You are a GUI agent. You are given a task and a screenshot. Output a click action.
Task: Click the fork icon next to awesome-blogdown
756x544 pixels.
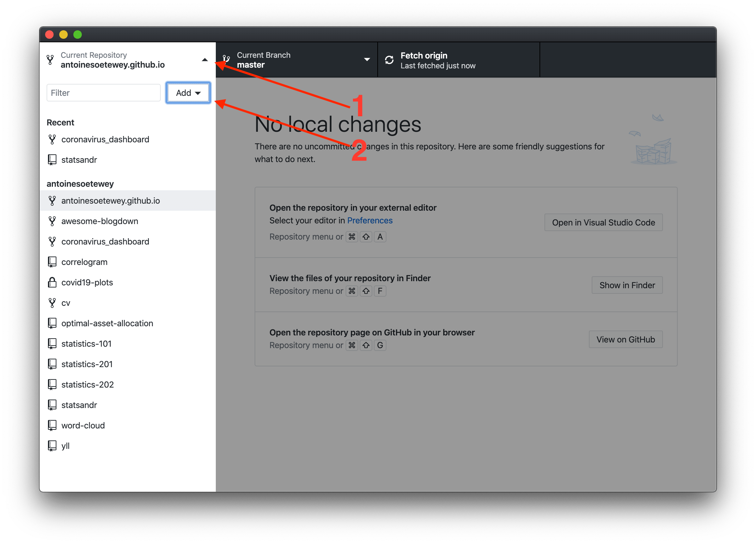coord(53,221)
